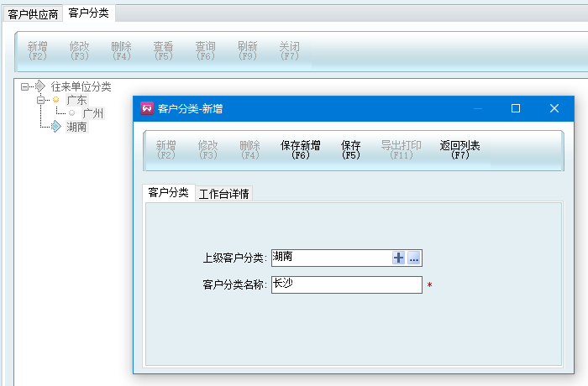This screenshot has width=588, height=386.
Task: Select the 湖南 diamond node icon
Action: click(x=56, y=127)
